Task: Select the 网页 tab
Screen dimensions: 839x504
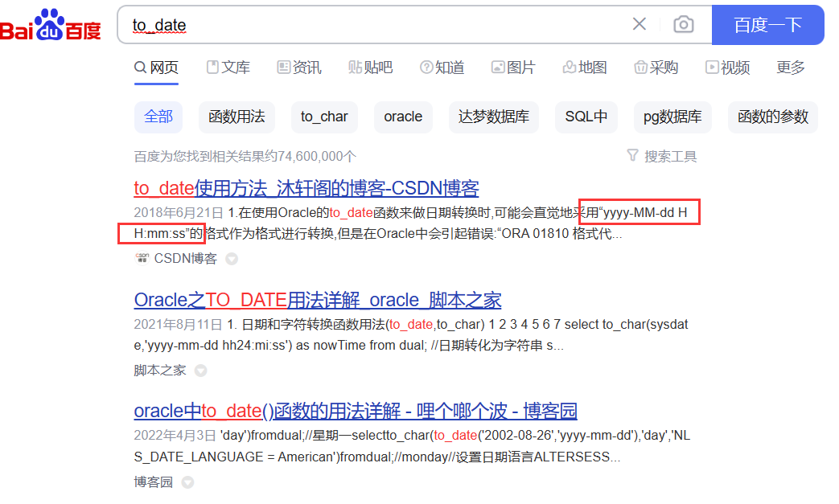Action: pyautogui.click(x=156, y=68)
